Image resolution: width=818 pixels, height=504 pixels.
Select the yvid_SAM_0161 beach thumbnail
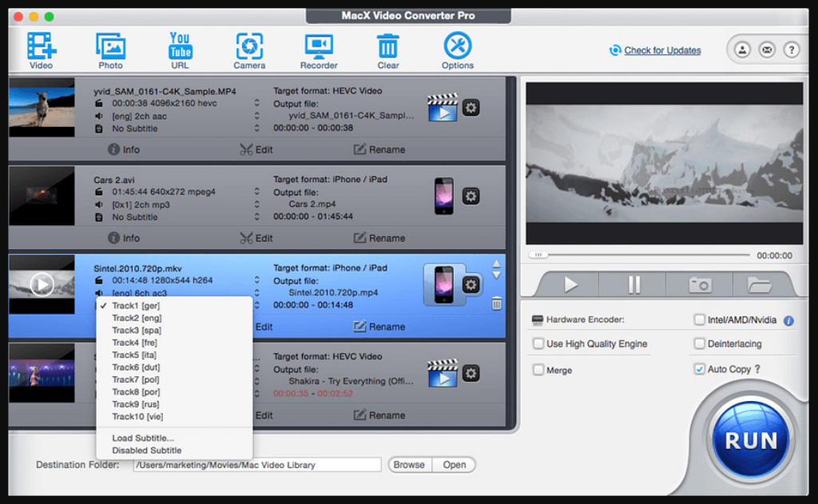tap(42, 108)
